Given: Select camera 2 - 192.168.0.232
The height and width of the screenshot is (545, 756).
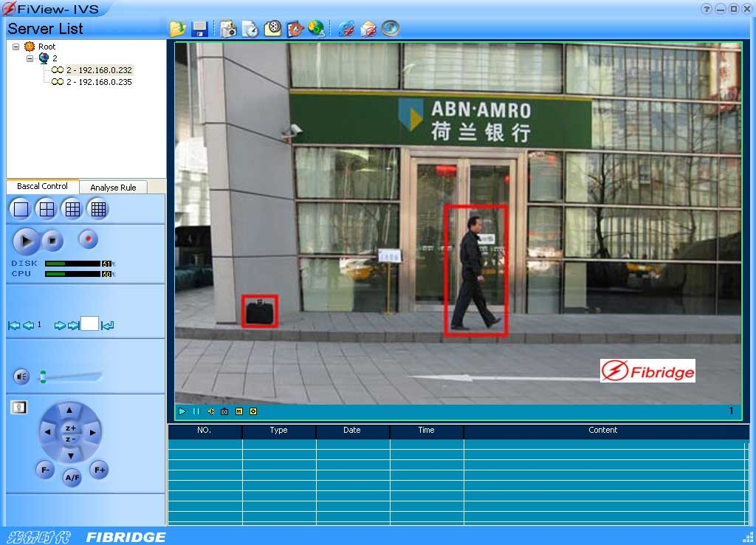Looking at the screenshot, I should [x=99, y=70].
